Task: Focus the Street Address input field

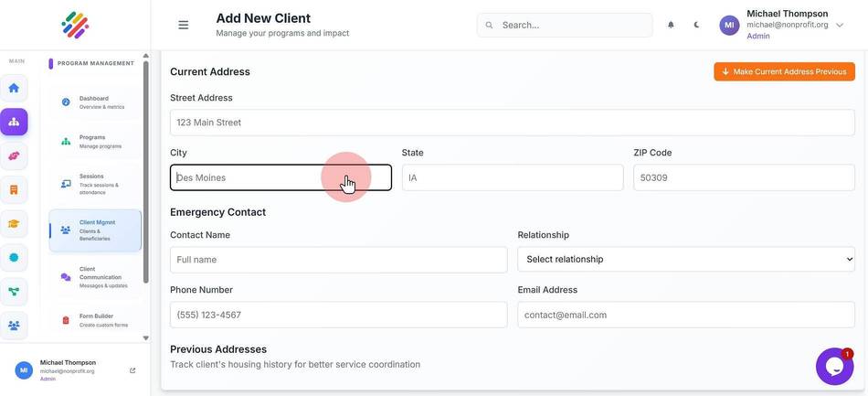Action: (x=512, y=123)
